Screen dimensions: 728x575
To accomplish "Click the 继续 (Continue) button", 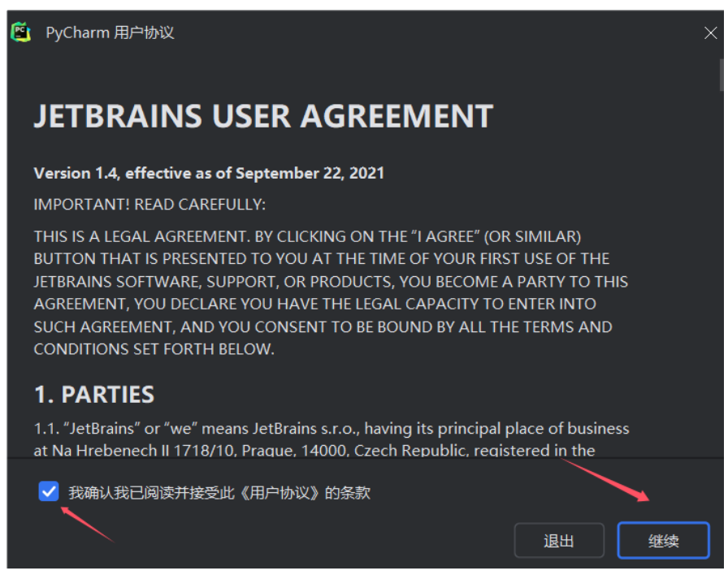I will point(663,540).
